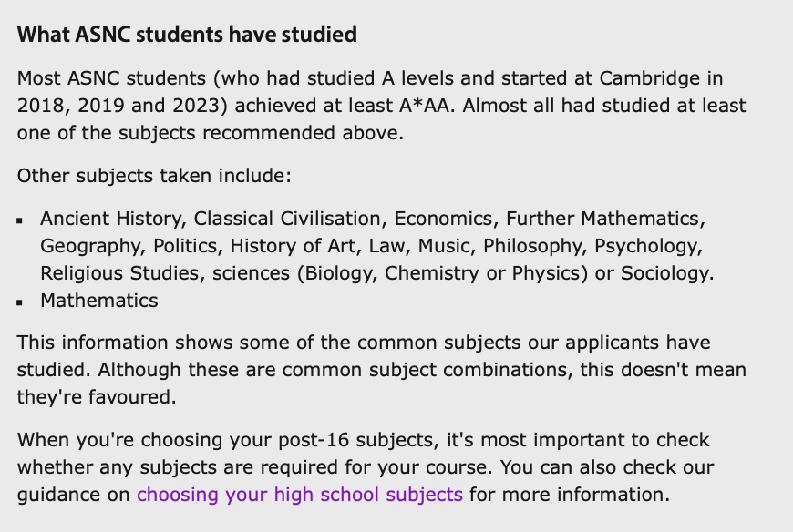
Task: Click the Classical Civilisation subject text
Action: 287,219
